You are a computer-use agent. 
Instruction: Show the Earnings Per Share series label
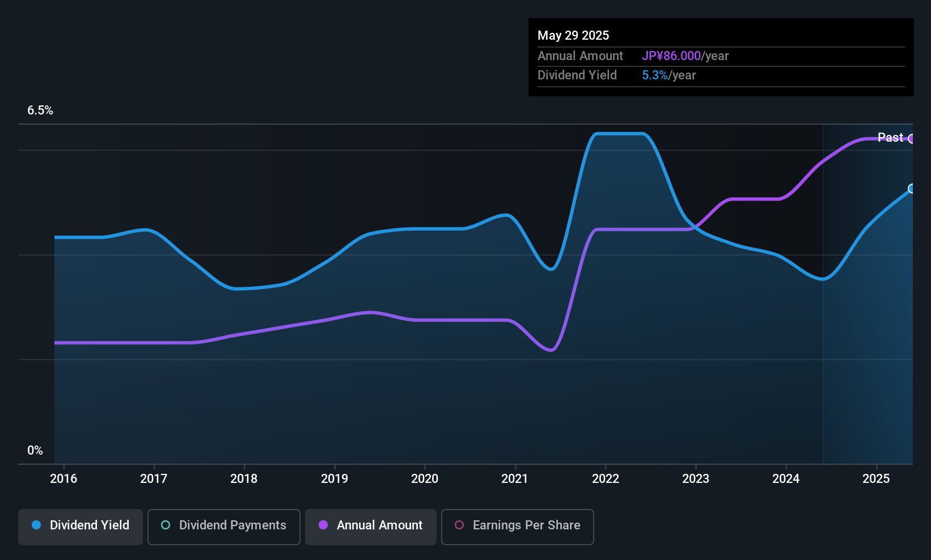526,525
